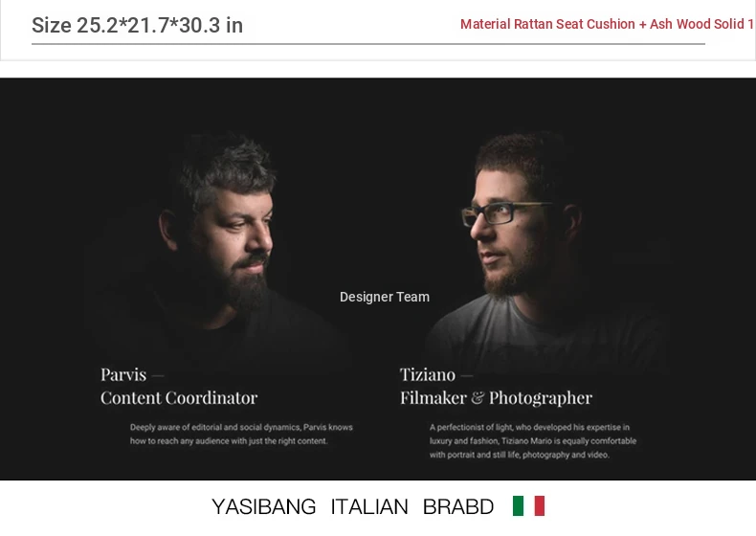Click the Tiziano name heading
This screenshot has height=536, width=756.
pyautogui.click(x=428, y=374)
